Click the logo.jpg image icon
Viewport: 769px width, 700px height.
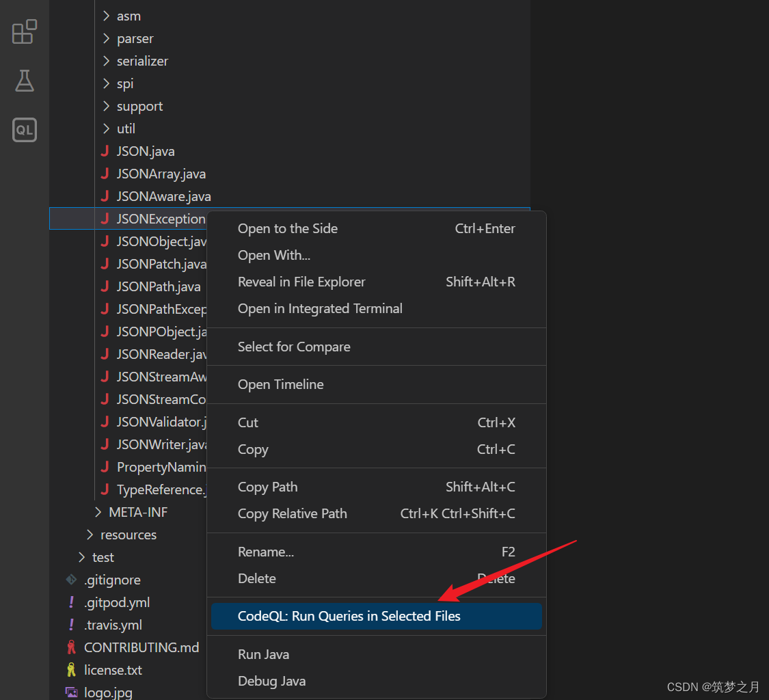tap(71, 692)
